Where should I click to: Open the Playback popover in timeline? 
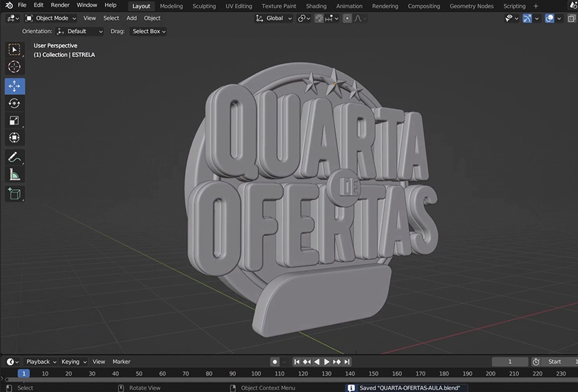[41, 362]
